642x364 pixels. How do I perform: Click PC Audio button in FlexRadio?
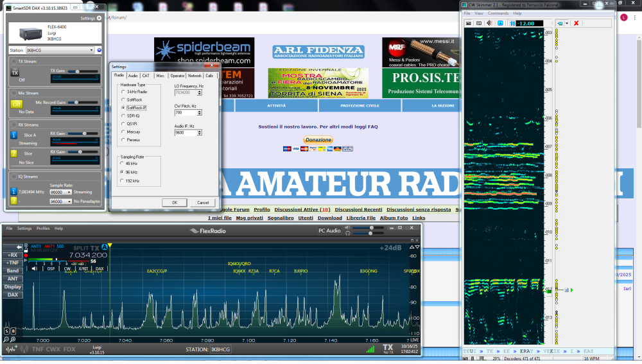click(329, 230)
